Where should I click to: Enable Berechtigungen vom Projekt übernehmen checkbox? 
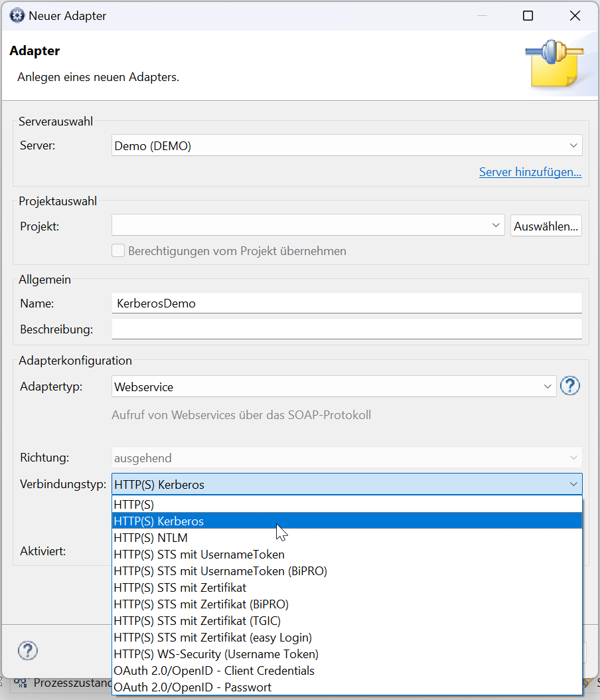tap(118, 250)
